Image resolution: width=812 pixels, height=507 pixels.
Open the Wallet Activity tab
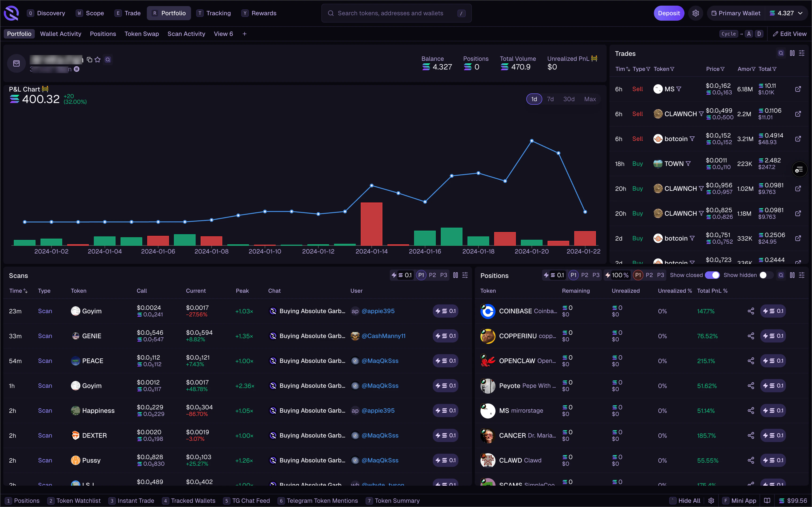(60, 34)
